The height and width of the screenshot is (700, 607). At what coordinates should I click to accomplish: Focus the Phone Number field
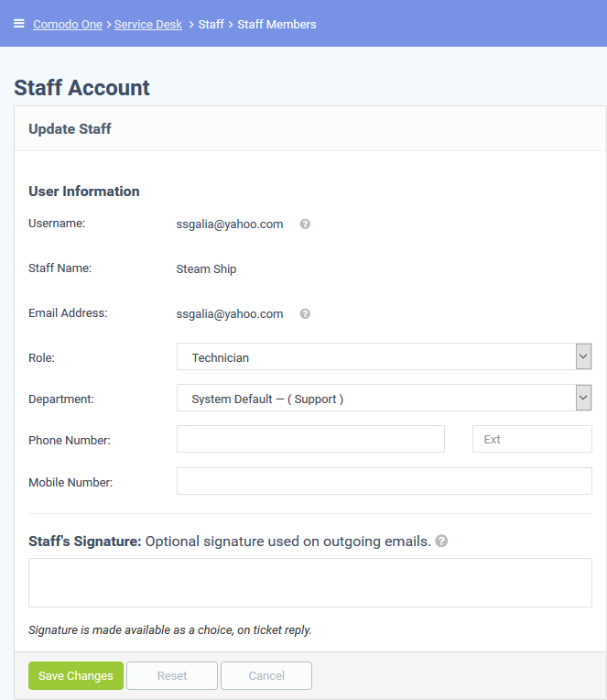[x=310, y=439]
